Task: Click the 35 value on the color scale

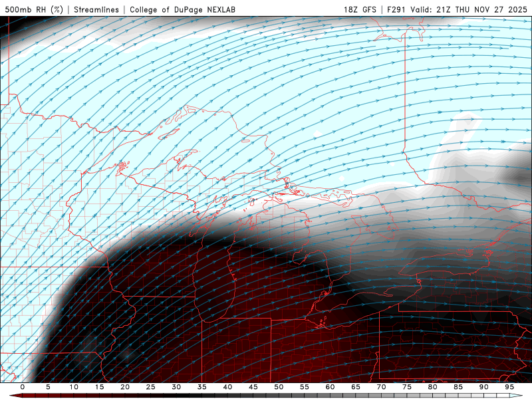Action: (202, 387)
